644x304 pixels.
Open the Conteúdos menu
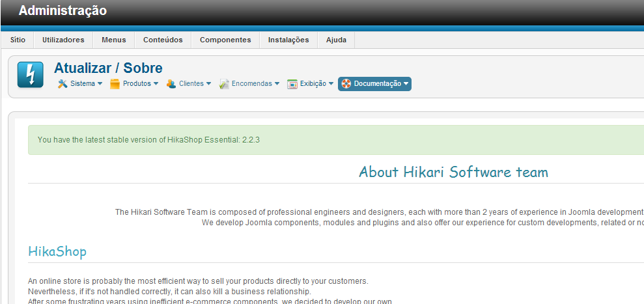pyautogui.click(x=163, y=40)
